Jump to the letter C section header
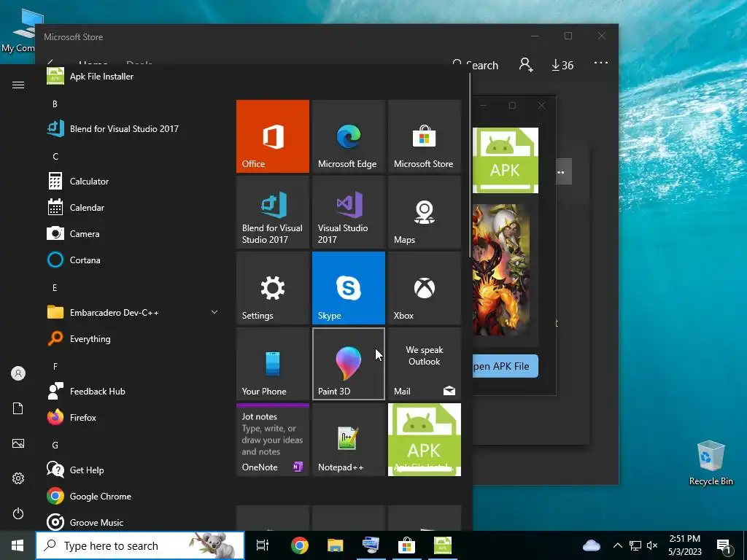Viewport: 747px width, 560px height. (55, 156)
